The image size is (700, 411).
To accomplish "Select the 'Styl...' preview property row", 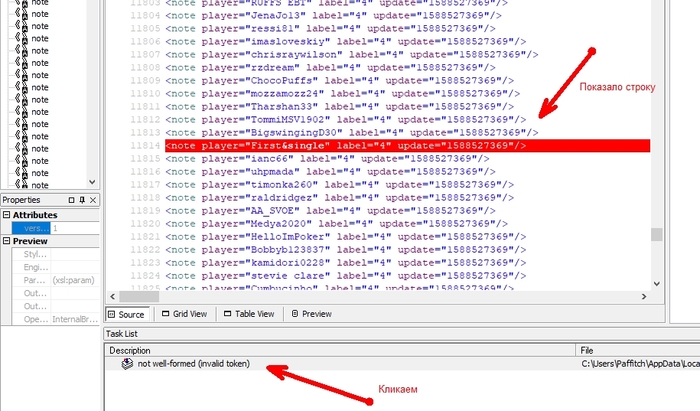I will click(55, 254).
